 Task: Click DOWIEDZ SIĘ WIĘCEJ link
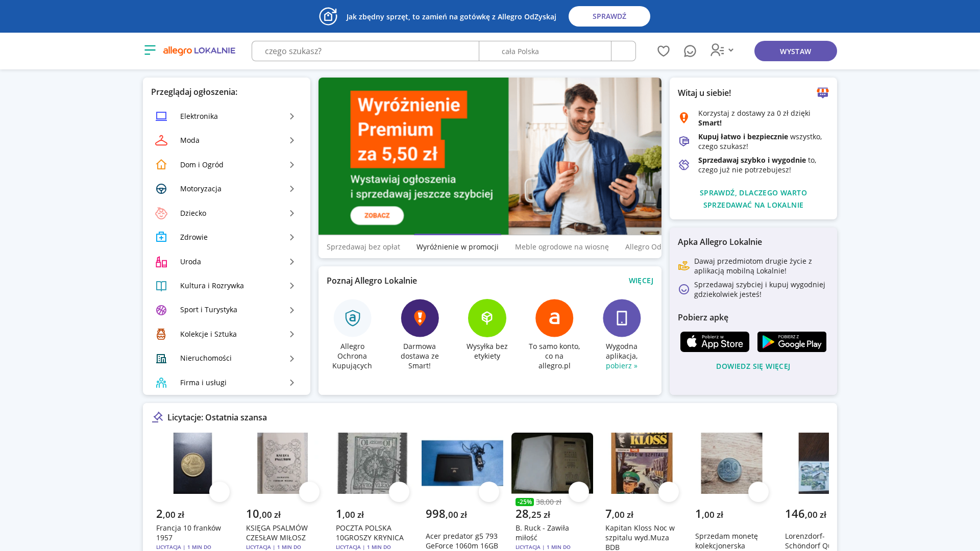tap(753, 366)
